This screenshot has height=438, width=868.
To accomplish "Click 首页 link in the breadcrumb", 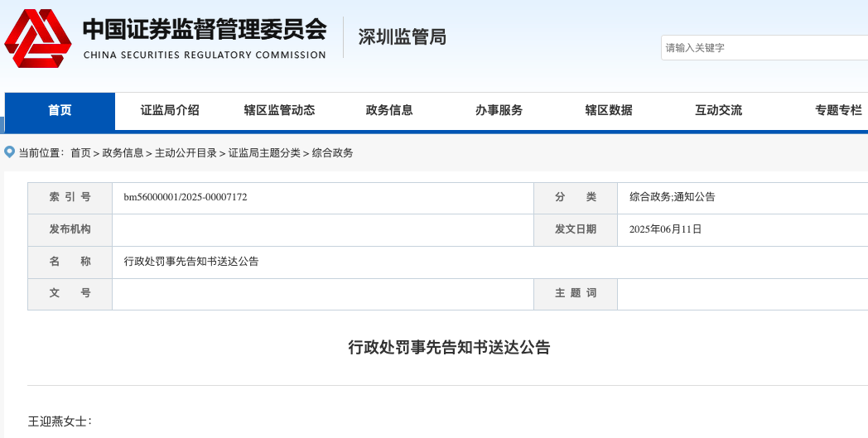I will coord(80,153).
